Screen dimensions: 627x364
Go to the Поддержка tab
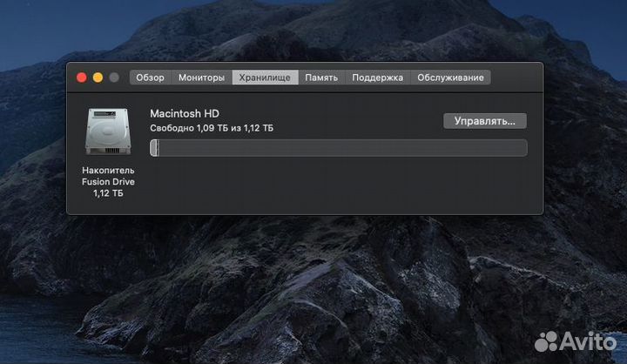[377, 78]
